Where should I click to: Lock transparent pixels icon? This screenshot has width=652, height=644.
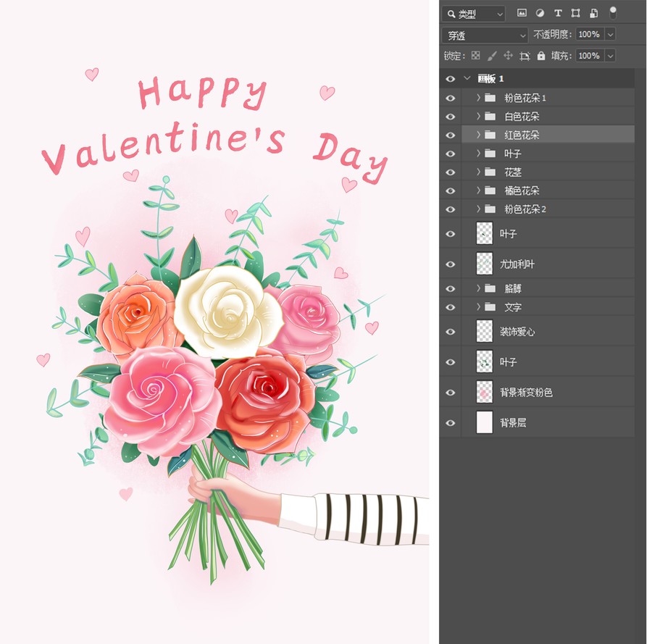pos(476,56)
